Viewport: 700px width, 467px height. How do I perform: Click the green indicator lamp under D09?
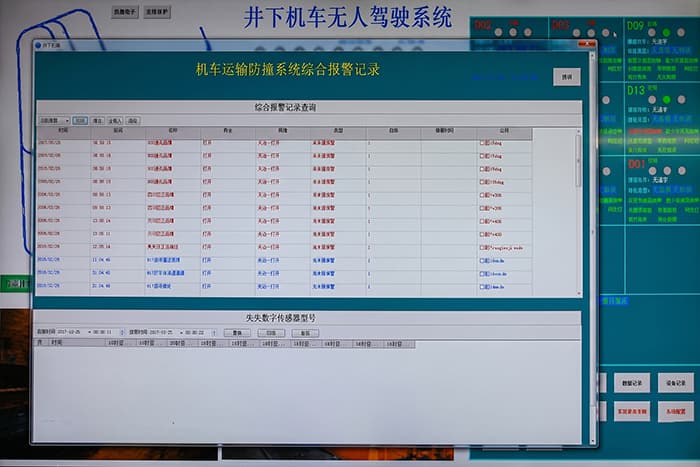tap(666, 33)
